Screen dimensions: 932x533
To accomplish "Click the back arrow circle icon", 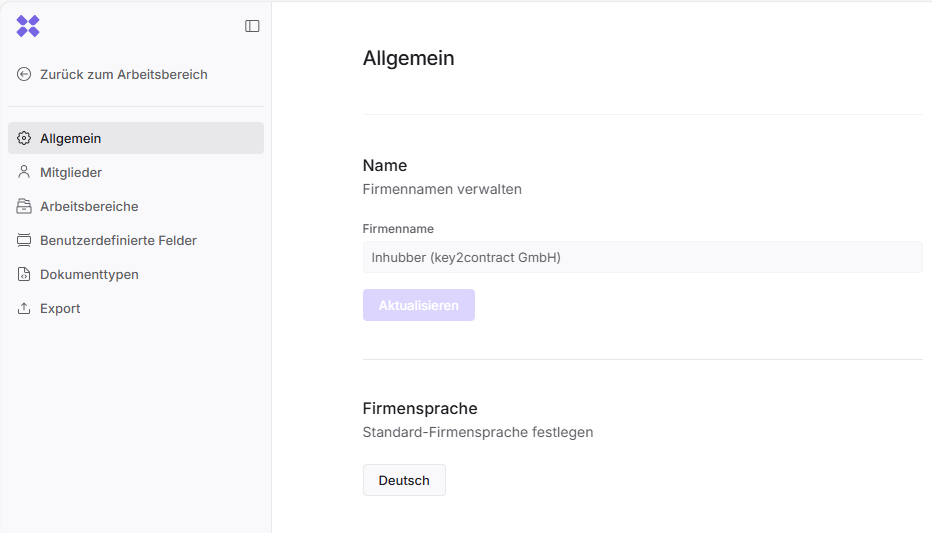I will pos(24,74).
